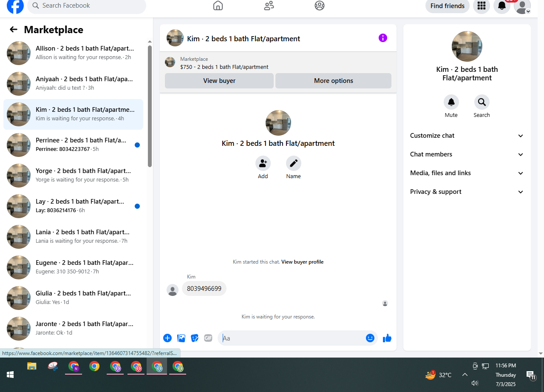Click the conversation list scrollbar

tap(150, 106)
